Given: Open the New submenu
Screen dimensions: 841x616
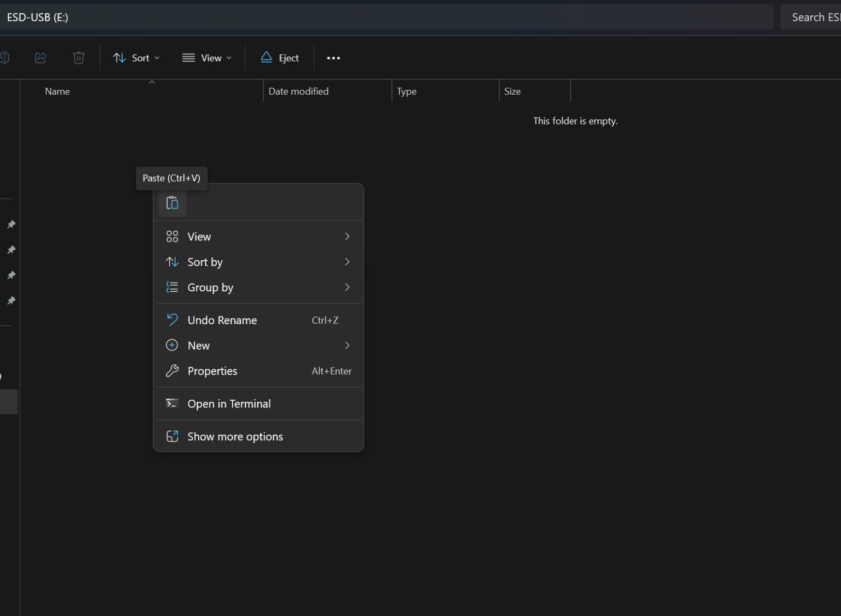Looking at the screenshot, I should coord(258,346).
